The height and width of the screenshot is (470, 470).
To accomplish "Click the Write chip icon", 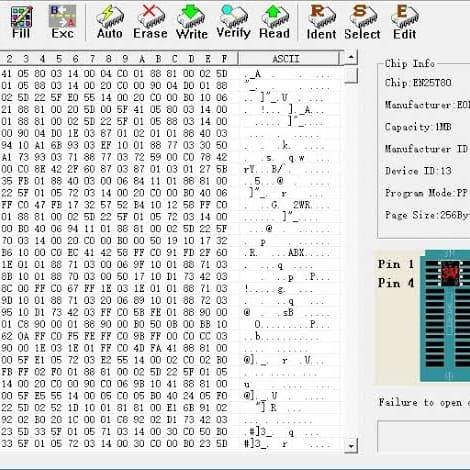I will pos(192,22).
